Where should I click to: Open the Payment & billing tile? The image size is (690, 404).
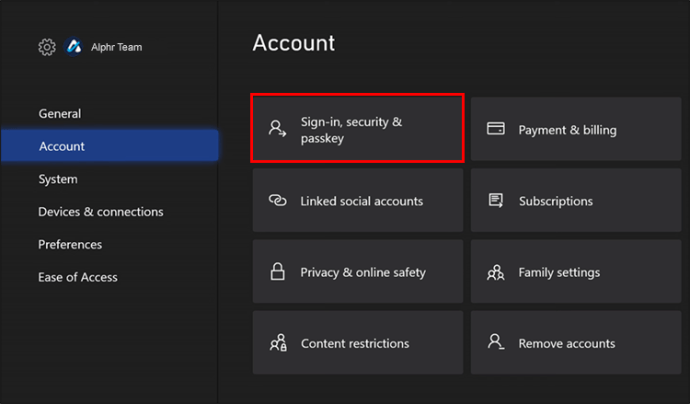tap(574, 129)
